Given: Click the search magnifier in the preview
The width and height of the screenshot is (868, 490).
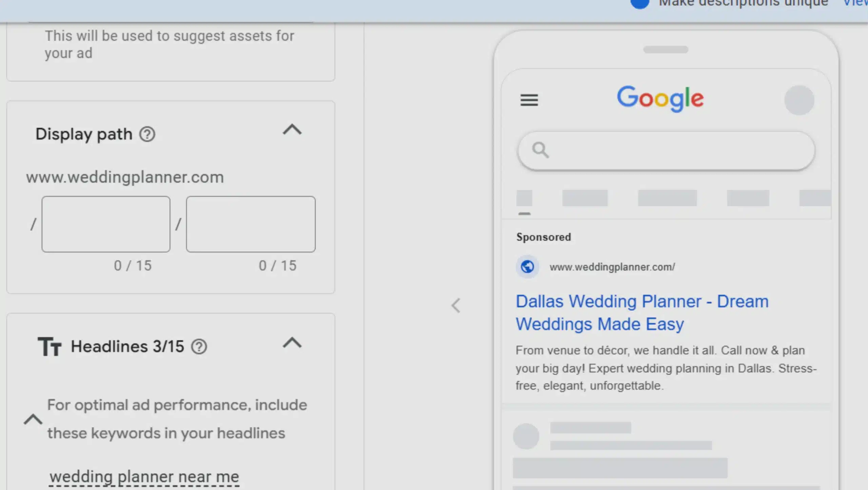Looking at the screenshot, I should click(540, 150).
